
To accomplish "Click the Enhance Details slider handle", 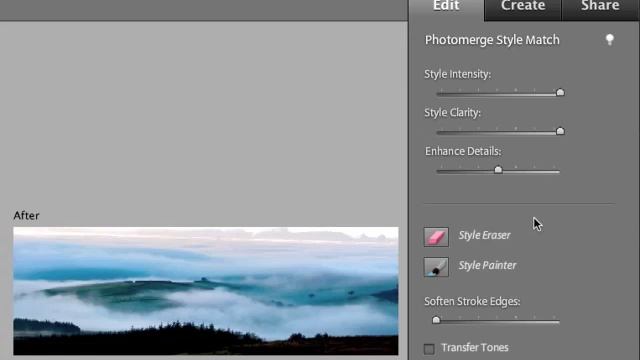I will point(498,170).
